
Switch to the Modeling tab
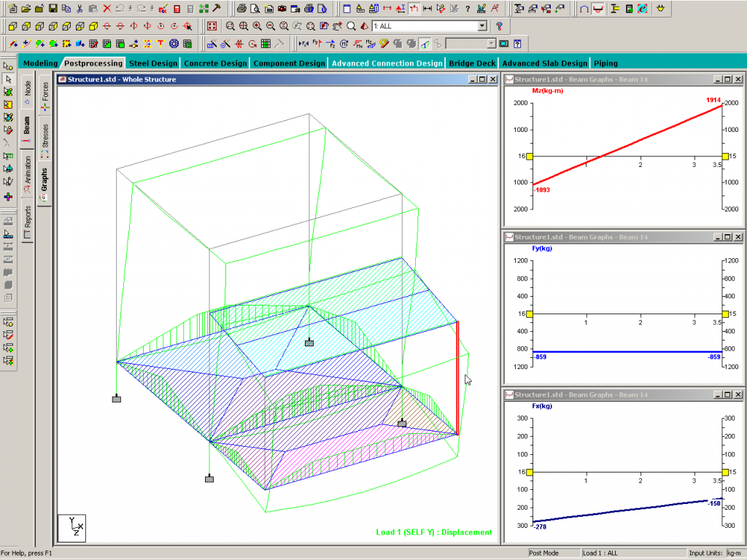coord(40,63)
